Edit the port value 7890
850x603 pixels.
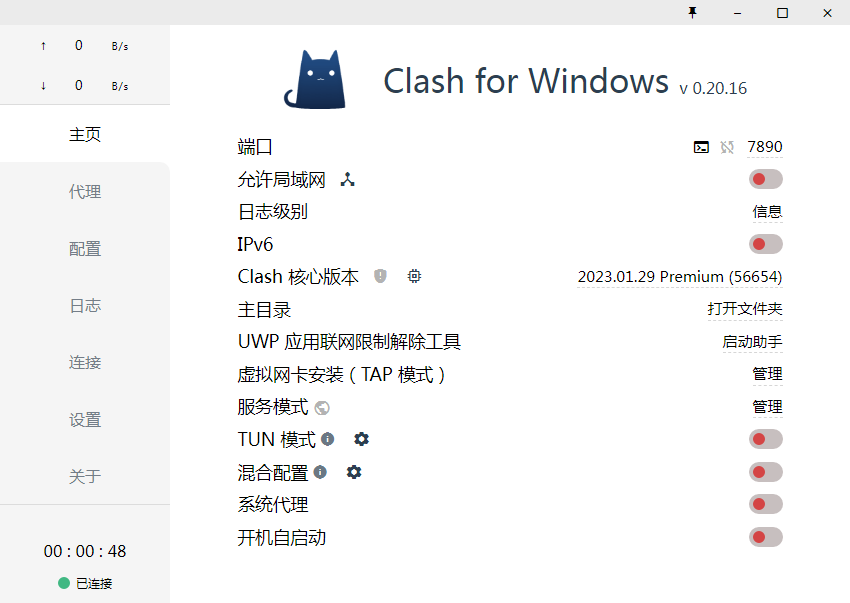pos(764,147)
